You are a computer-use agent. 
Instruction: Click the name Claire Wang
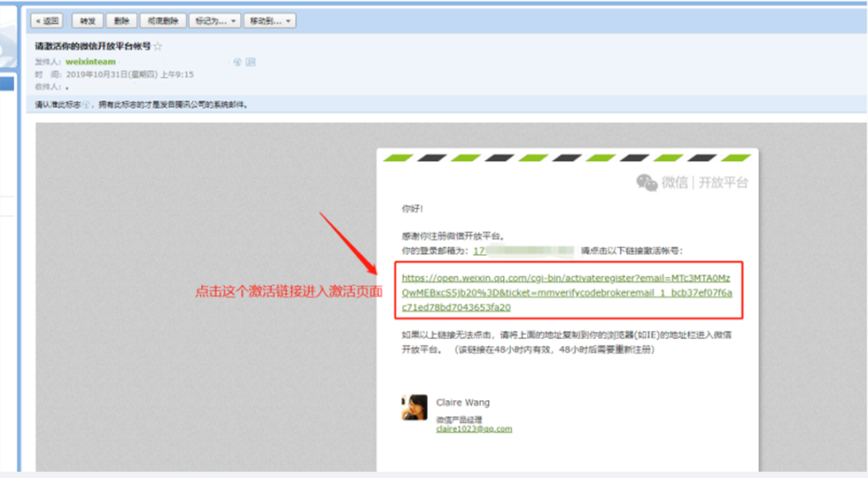[x=462, y=402]
